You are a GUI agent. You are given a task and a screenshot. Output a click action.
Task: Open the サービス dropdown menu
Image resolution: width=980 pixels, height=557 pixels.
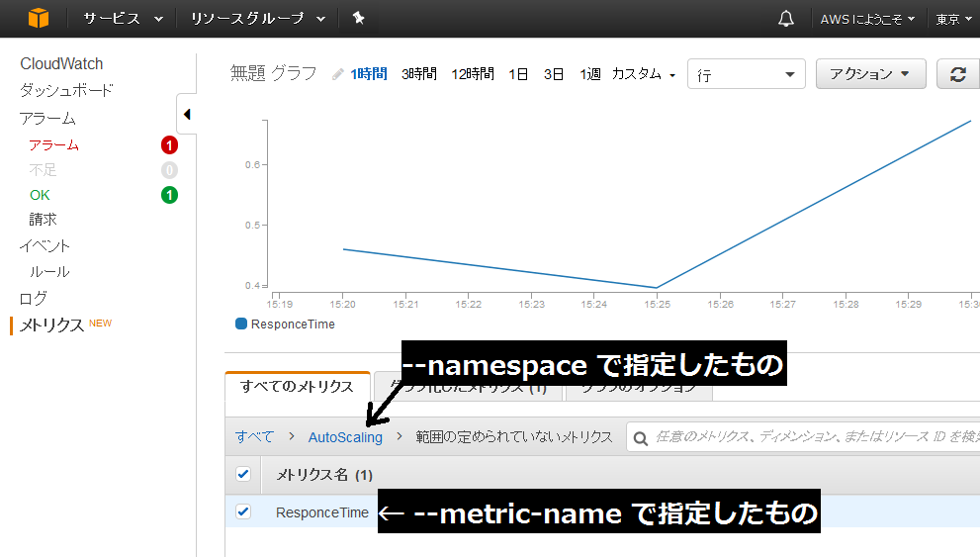(x=124, y=19)
